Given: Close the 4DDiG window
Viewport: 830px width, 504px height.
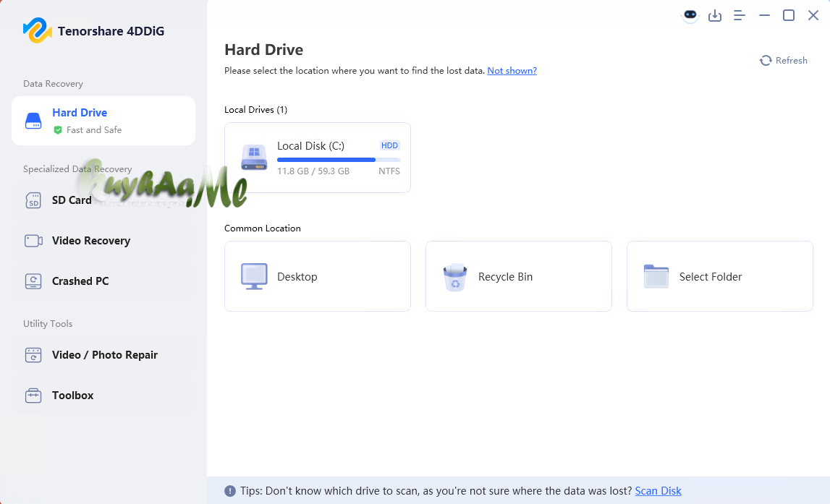Looking at the screenshot, I should point(813,15).
